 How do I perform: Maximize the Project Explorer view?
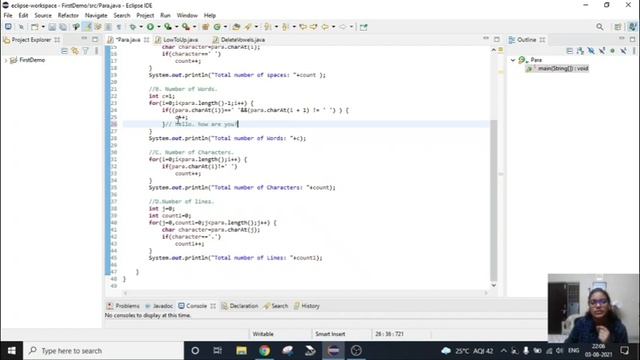coord(95,39)
